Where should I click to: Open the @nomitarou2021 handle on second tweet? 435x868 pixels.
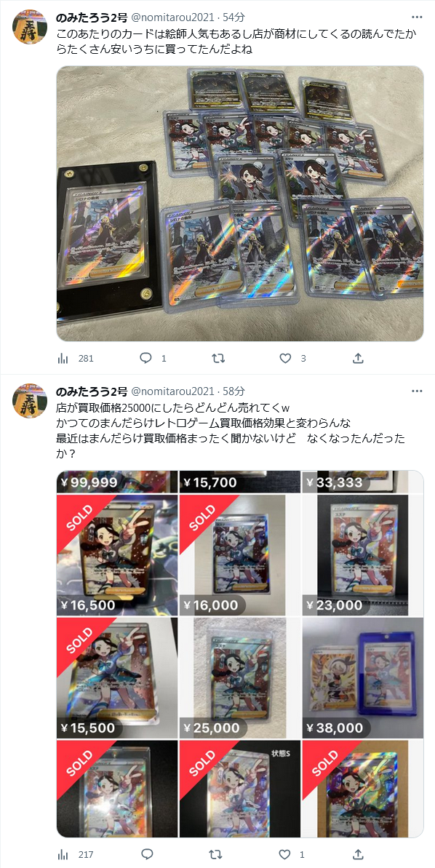[x=172, y=392]
